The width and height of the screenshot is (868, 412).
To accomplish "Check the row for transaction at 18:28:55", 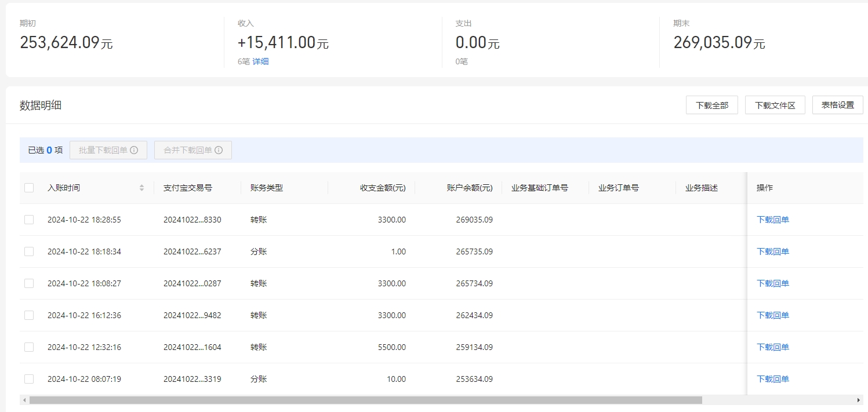I will coord(29,219).
